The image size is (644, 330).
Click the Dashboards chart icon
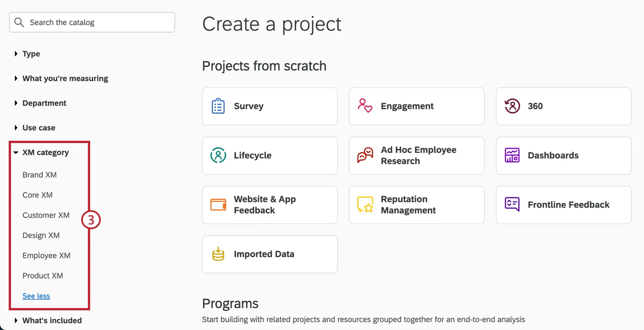point(512,156)
